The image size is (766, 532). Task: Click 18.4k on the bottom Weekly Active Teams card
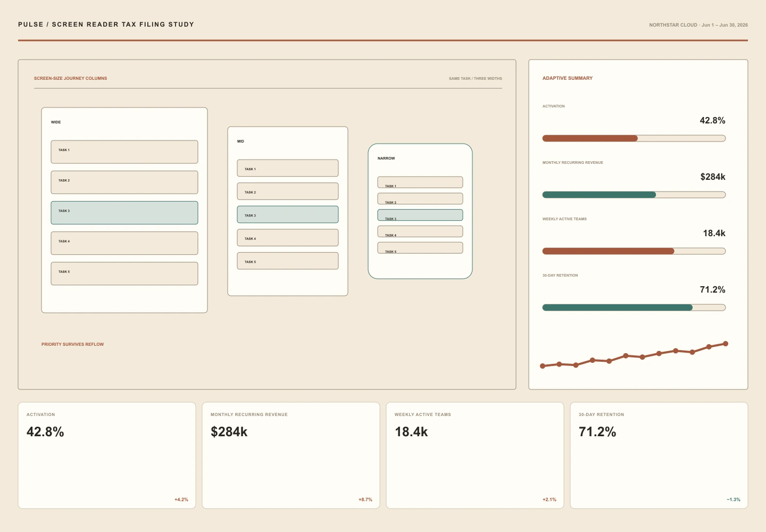(411, 432)
